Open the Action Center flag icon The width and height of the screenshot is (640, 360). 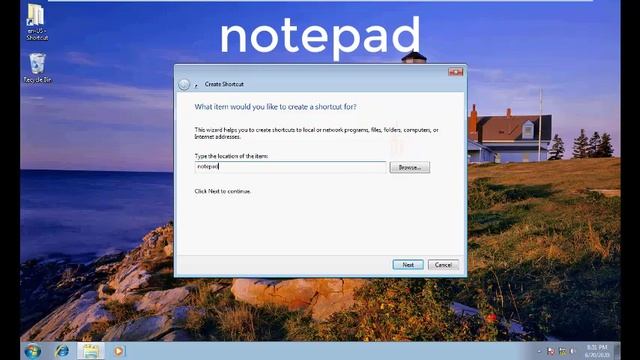pos(551,351)
